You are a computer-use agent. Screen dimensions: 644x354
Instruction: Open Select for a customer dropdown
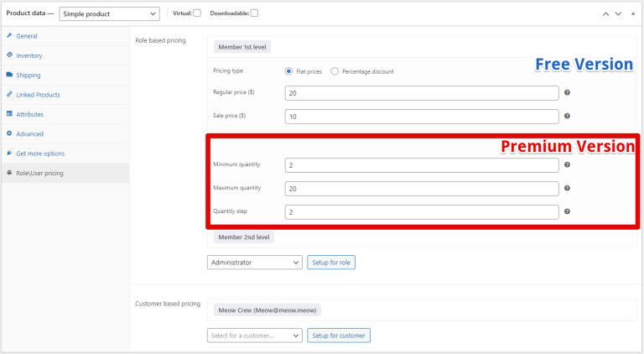tap(255, 336)
